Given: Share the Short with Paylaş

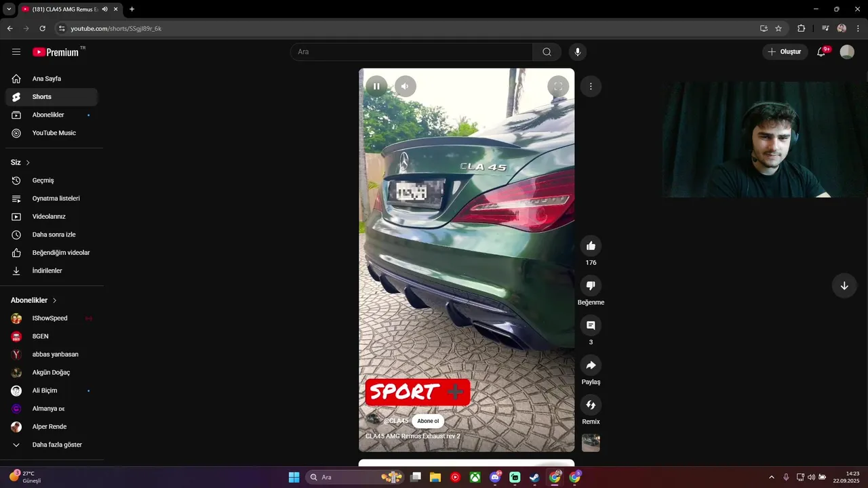Looking at the screenshot, I should pyautogui.click(x=591, y=365).
